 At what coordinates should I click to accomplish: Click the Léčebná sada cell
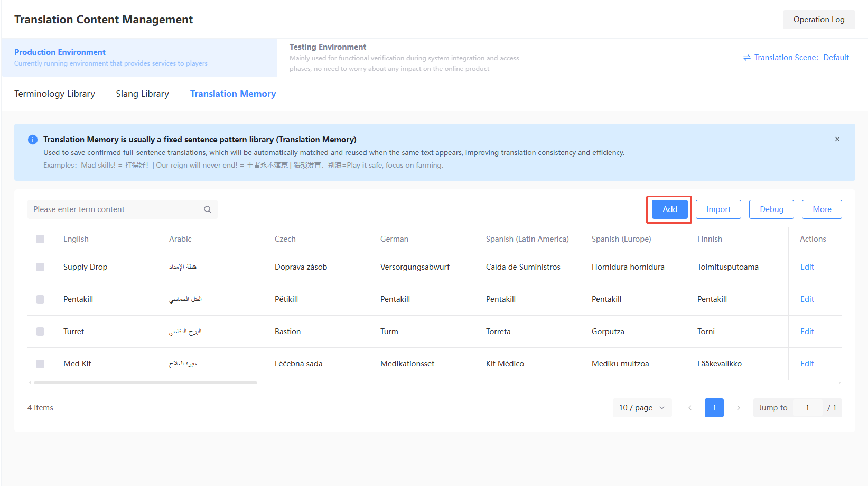click(298, 364)
